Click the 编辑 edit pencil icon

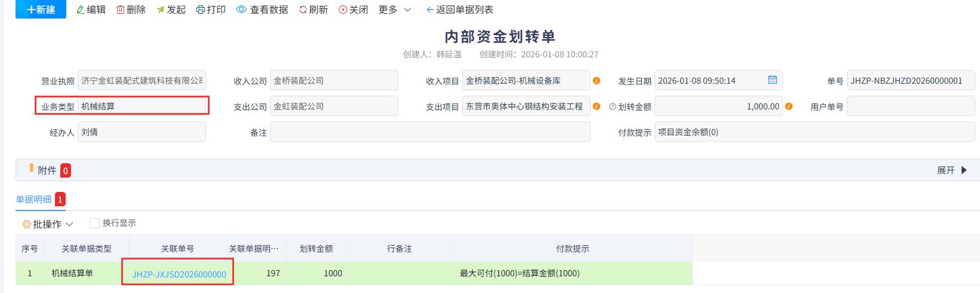pyautogui.click(x=81, y=10)
